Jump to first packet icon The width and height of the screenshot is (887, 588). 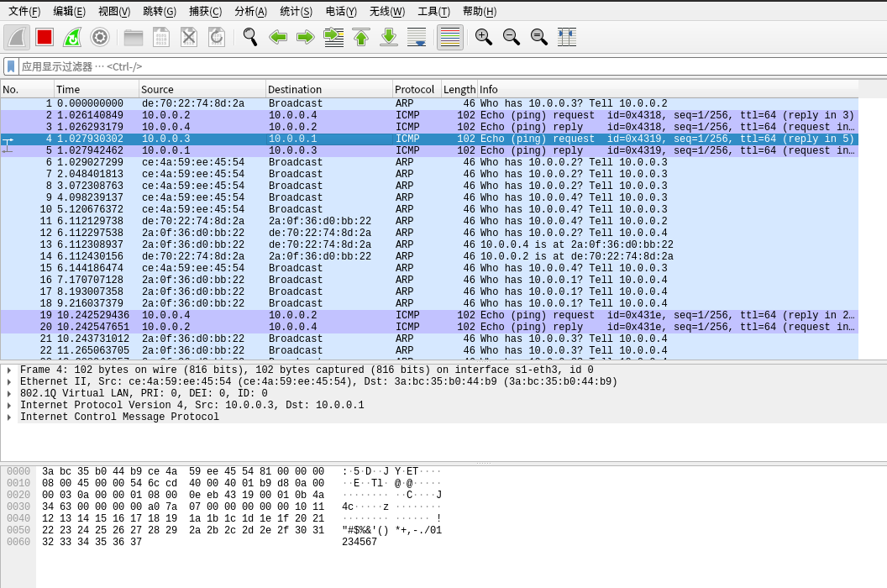(x=361, y=37)
